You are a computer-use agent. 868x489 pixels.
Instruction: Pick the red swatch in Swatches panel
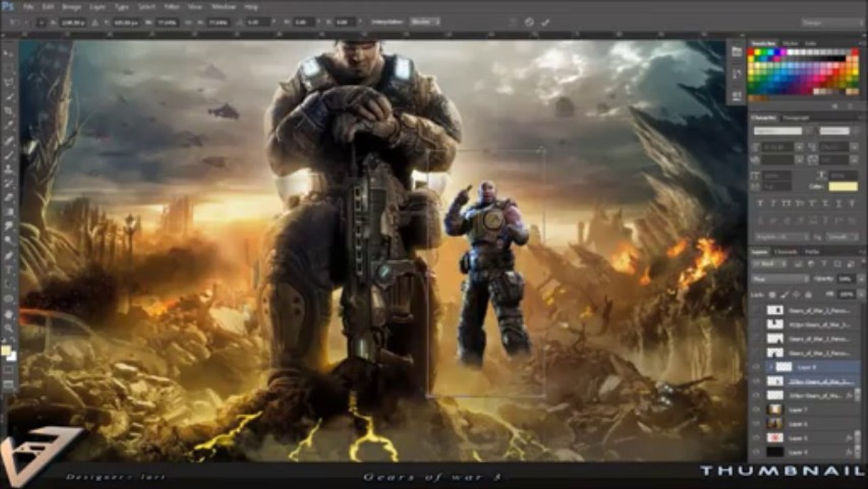pos(751,52)
